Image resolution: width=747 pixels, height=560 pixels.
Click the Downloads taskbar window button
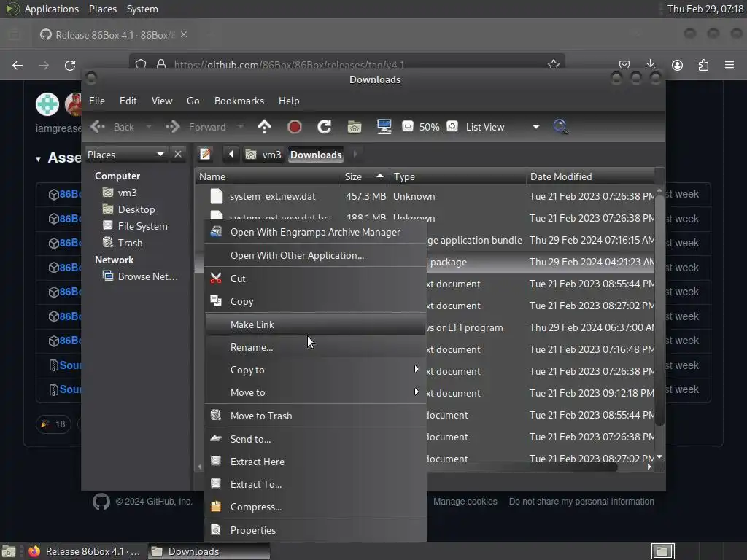pyautogui.click(x=209, y=551)
